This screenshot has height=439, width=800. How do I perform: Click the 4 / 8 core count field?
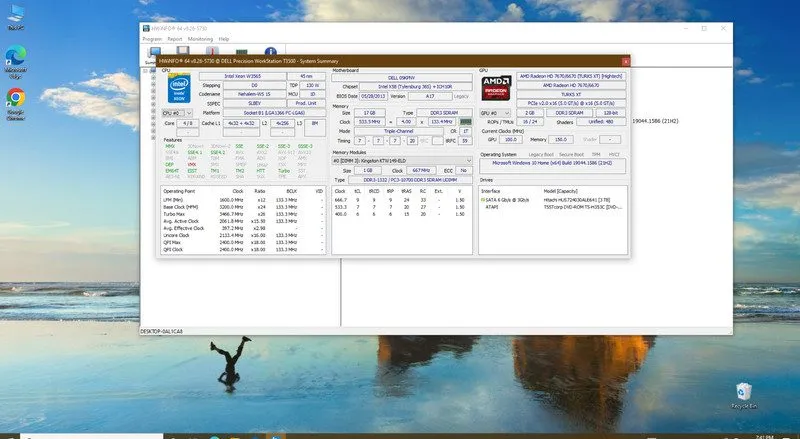click(188, 124)
